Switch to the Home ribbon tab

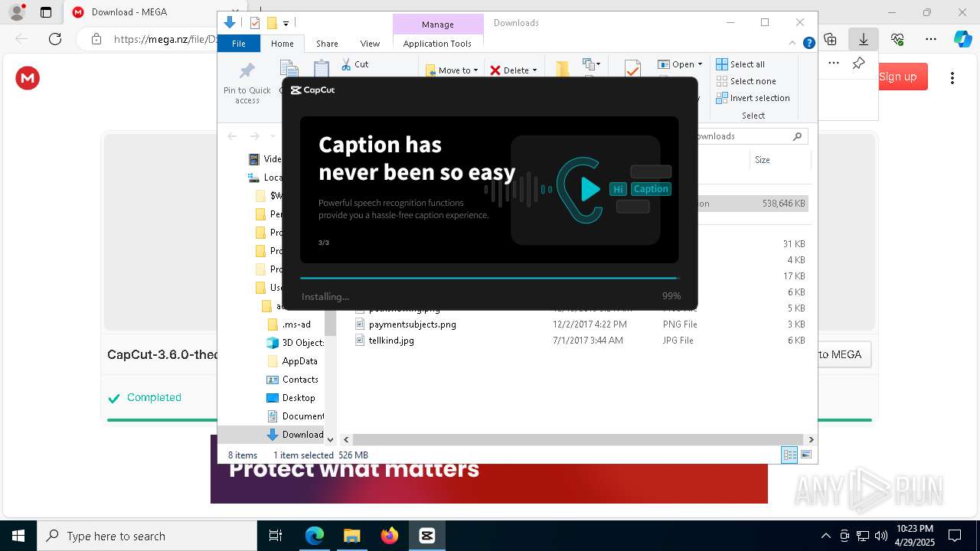click(282, 44)
